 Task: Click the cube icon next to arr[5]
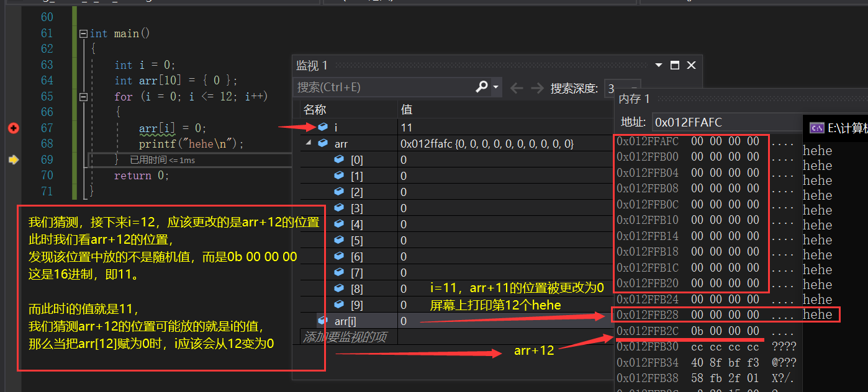point(338,239)
